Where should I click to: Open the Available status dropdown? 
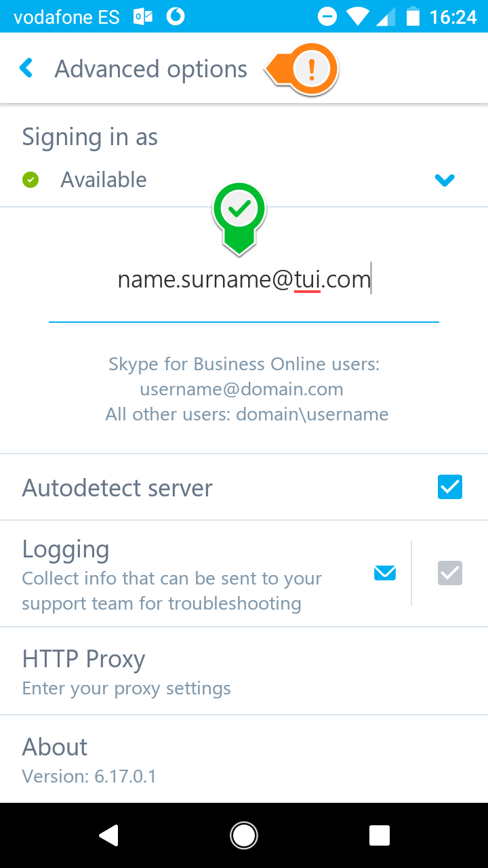[244, 180]
